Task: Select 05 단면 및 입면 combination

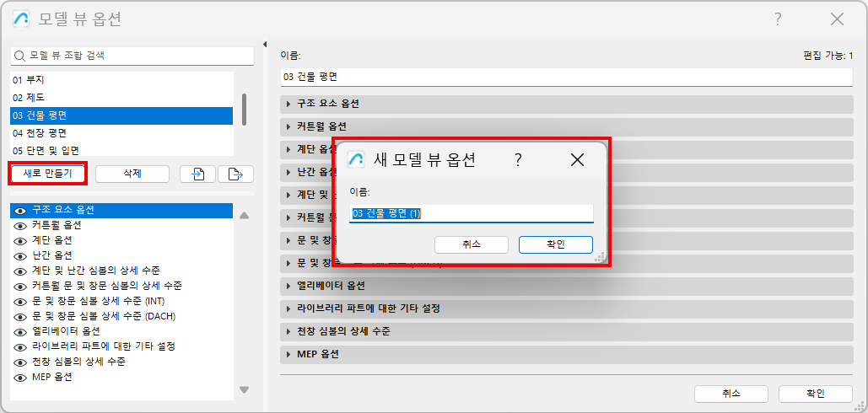Action: [x=121, y=150]
